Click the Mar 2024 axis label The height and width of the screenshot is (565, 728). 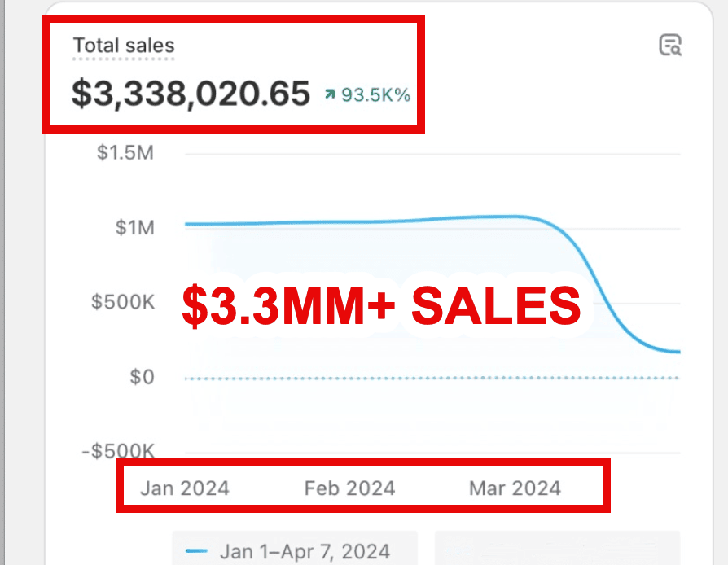[515, 488]
